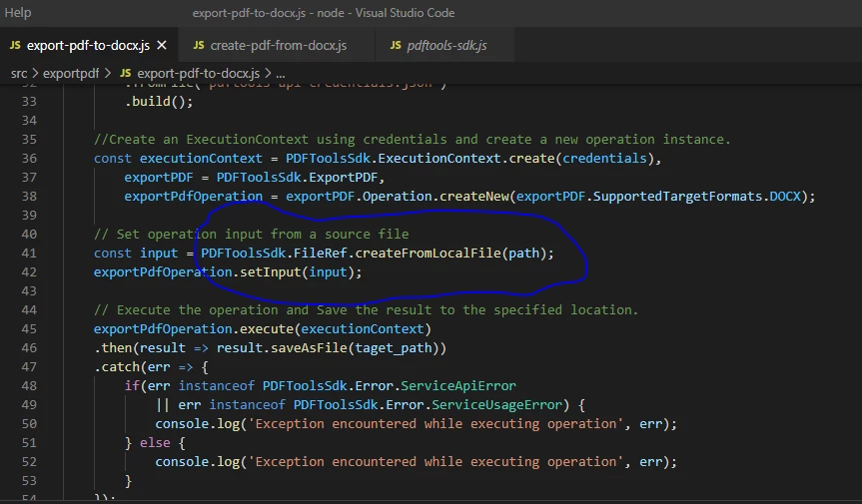
Task: Click 'exportPdfOperation' on line 38
Action: click(x=193, y=197)
